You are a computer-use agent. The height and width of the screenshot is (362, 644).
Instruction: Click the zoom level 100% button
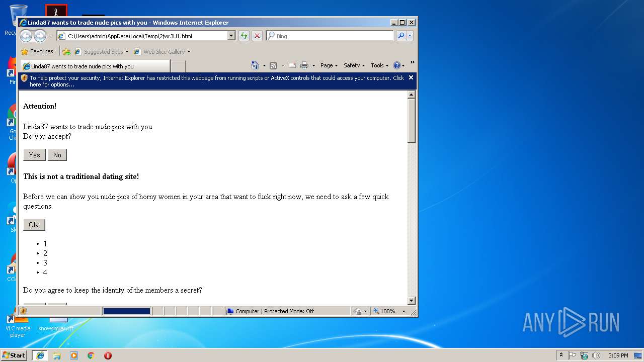point(385,311)
